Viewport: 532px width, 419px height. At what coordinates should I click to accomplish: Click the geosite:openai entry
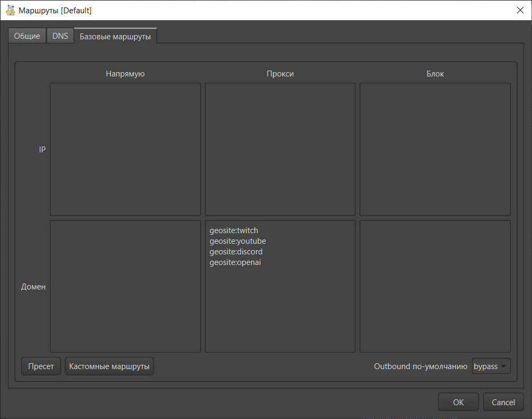(235, 262)
